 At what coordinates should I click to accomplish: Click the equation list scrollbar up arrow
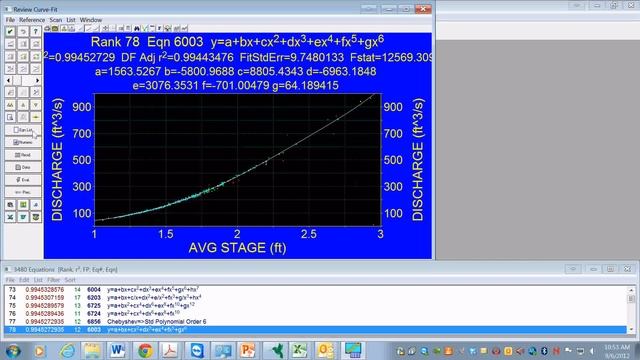tap(631, 290)
